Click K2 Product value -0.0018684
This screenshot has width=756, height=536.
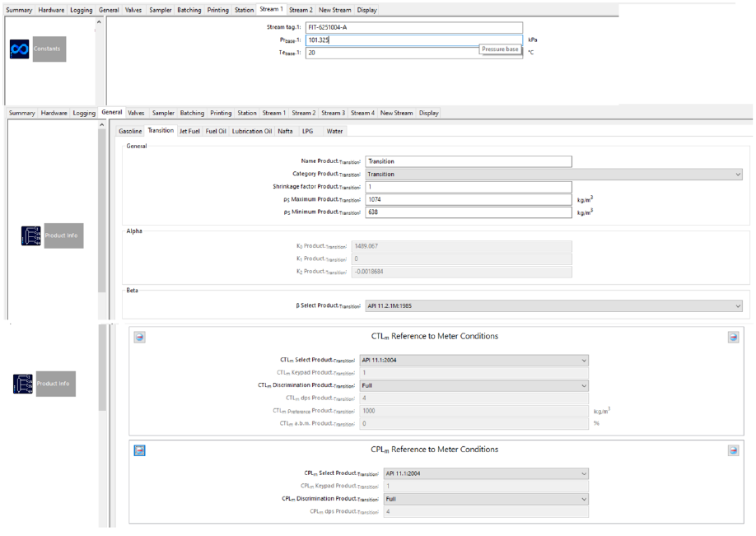[x=462, y=272]
